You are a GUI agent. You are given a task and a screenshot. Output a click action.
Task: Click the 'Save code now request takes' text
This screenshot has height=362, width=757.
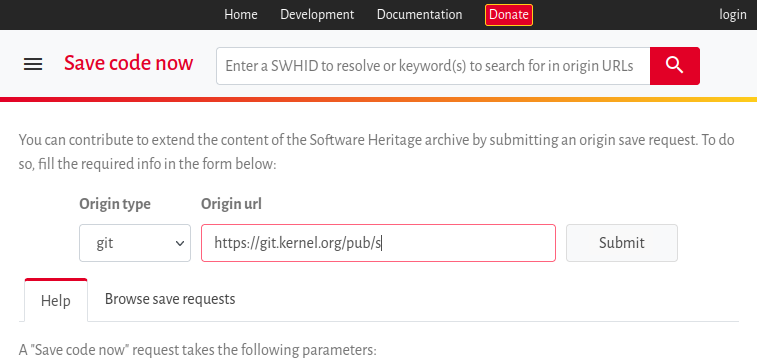pos(197,349)
